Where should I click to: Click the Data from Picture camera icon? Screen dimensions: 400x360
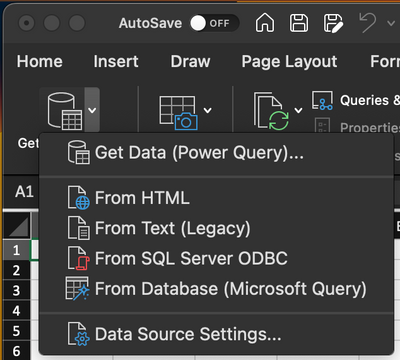(178, 113)
